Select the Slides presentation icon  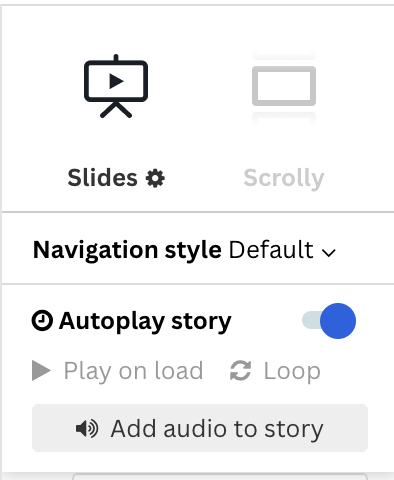(116, 86)
